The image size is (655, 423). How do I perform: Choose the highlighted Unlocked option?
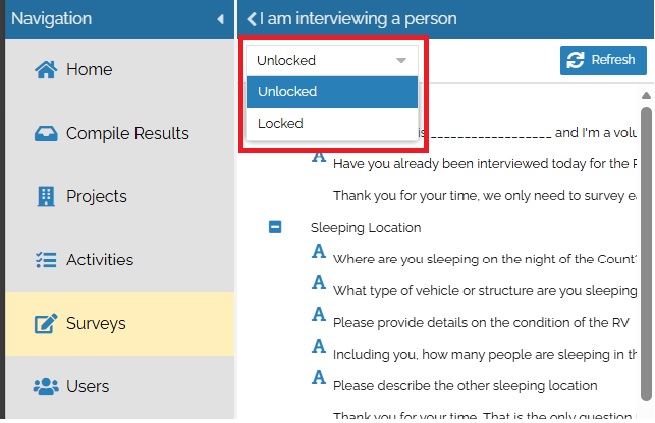click(x=288, y=92)
